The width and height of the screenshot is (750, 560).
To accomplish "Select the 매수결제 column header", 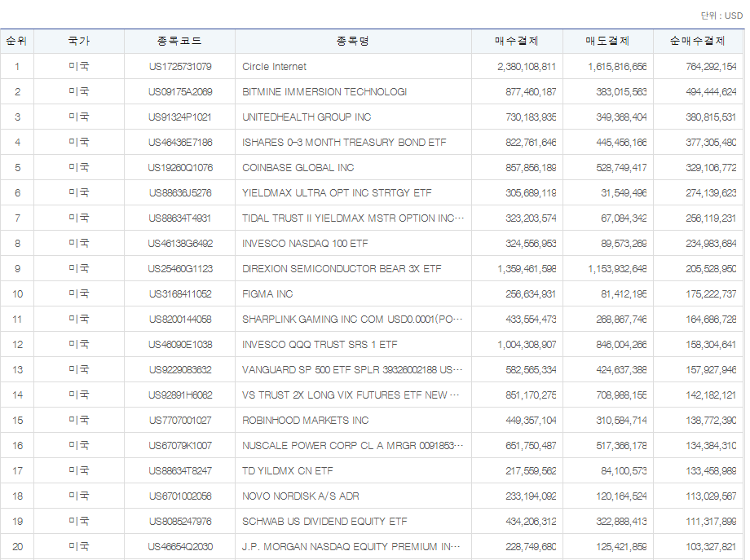I will coord(517,41).
